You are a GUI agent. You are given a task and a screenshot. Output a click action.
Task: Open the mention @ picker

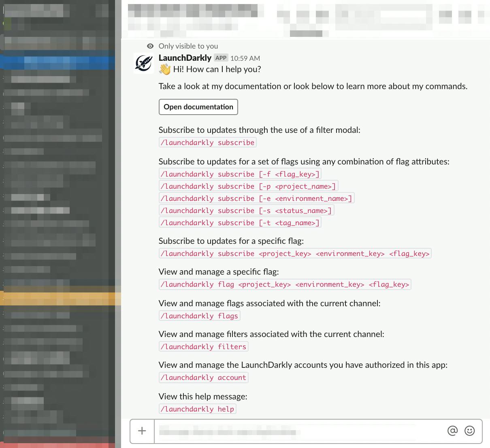coord(452,431)
